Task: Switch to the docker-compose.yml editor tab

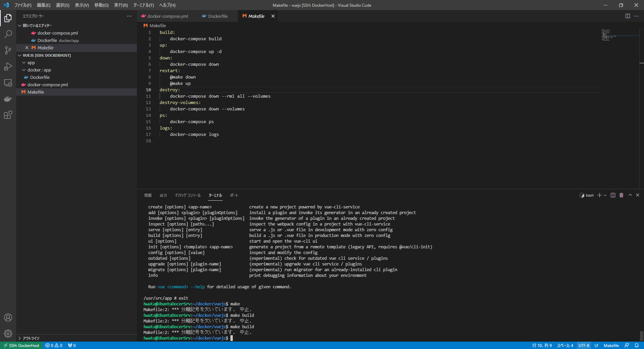Action: pyautogui.click(x=167, y=16)
